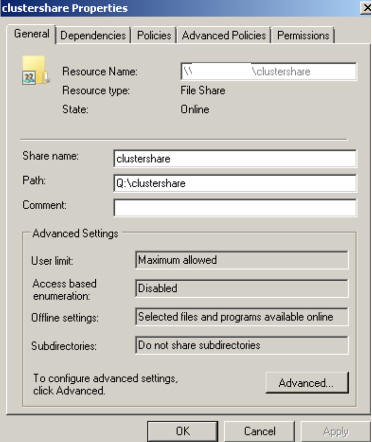Click the User limit Maximum allowed box

pos(242,260)
